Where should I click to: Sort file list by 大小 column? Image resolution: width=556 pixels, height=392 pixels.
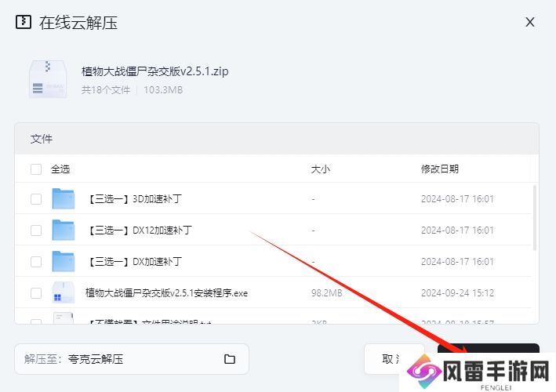321,169
